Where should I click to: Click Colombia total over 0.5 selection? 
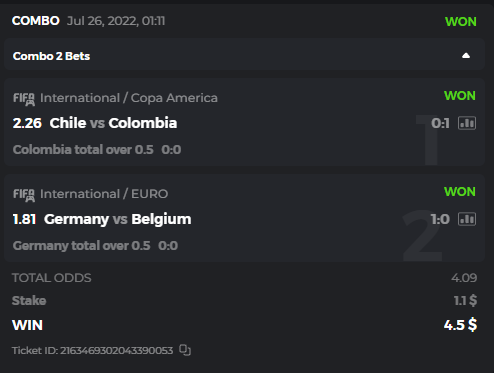coord(83,150)
